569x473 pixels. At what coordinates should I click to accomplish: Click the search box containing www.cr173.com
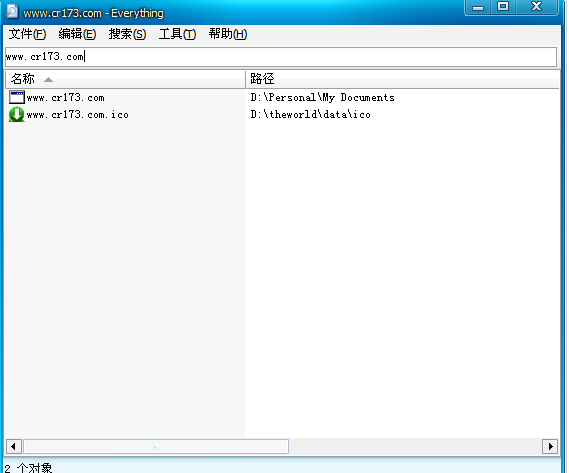[281, 57]
